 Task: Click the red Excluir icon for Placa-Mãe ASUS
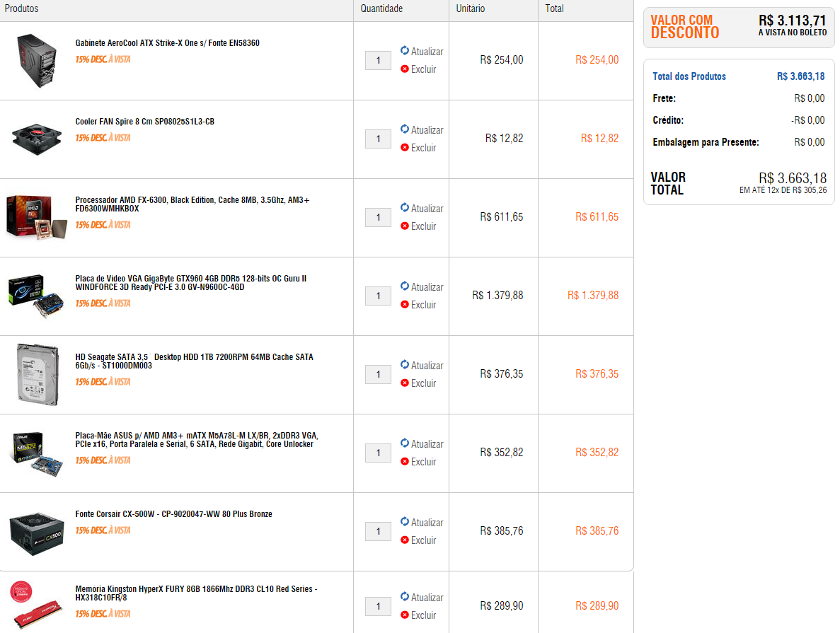[405, 461]
